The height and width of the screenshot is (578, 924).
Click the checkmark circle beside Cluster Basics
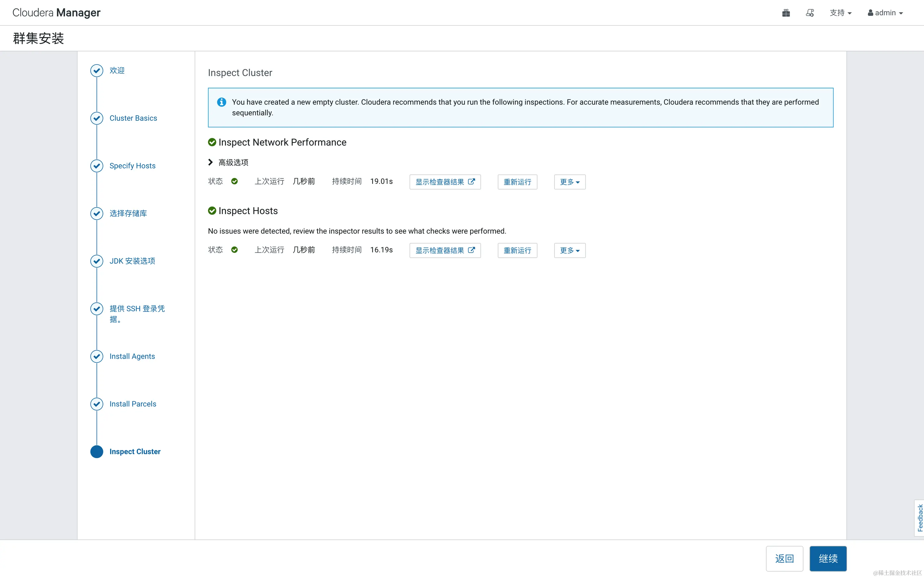pyautogui.click(x=97, y=118)
